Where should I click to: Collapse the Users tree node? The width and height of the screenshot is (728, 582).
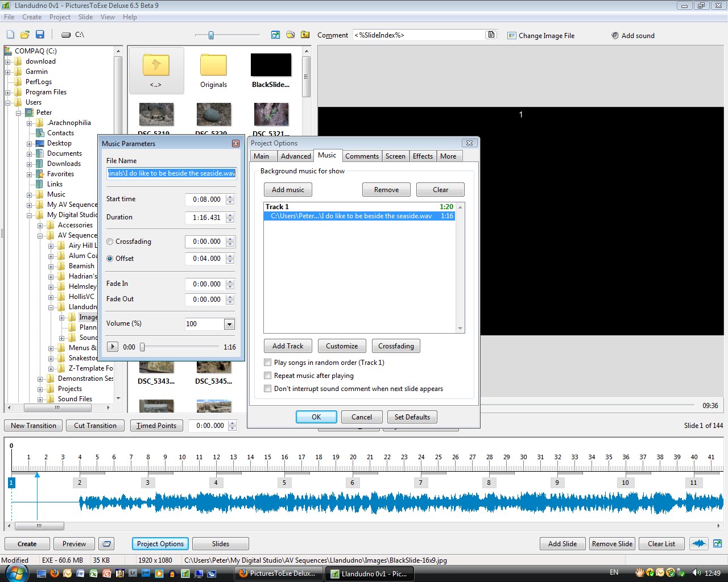click(x=8, y=102)
